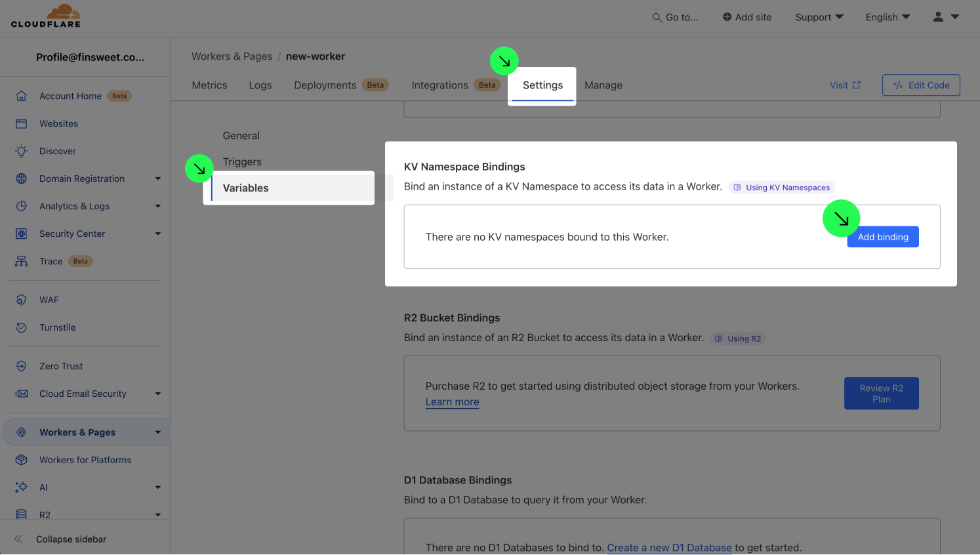Click the Trace network icon
This screenshot has height=555, width=980.
point(22,261)
